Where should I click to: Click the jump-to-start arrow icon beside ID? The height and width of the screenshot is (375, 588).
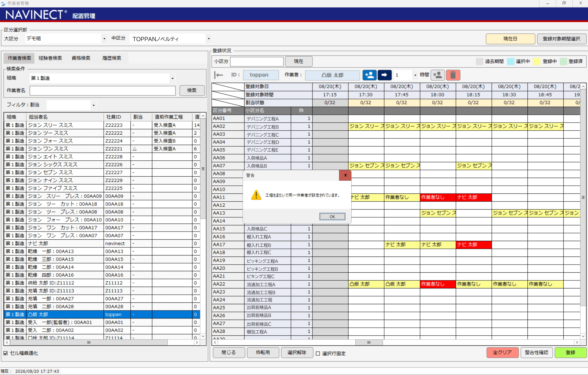pyautogui.click(x=219, y=75)
